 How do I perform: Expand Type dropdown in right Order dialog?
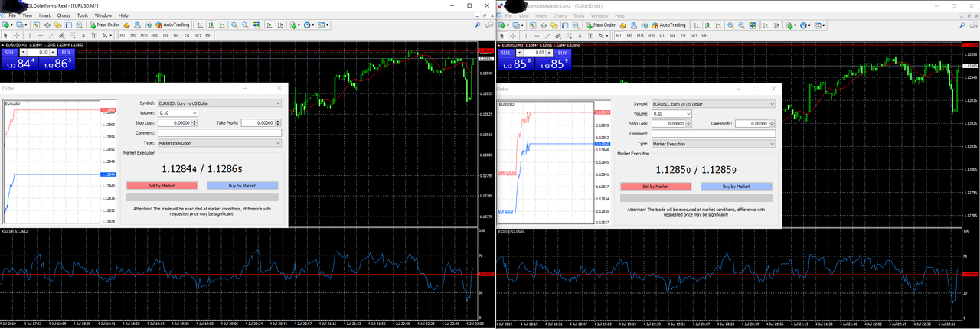coord(772,144)
